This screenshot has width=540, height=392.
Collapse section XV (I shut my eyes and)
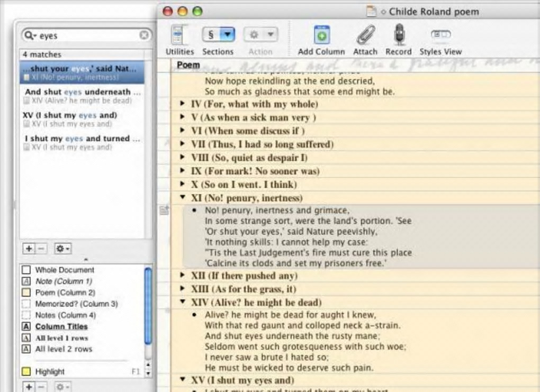pyautogui.click(x=183, y=379)
